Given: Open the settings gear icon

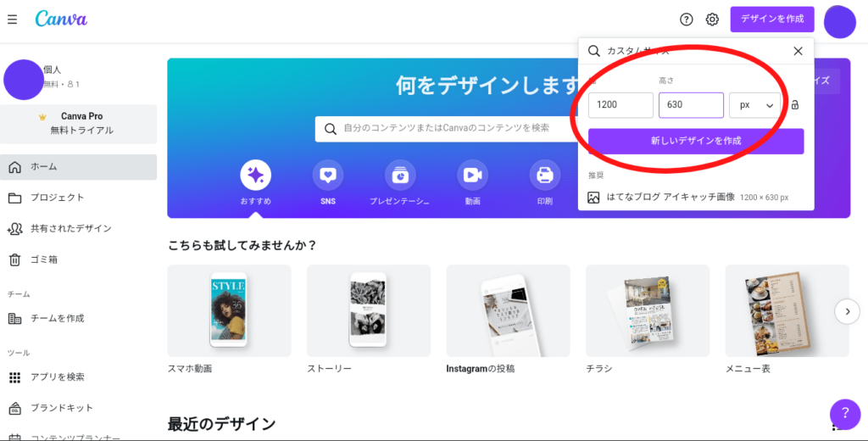Looking at the screenshot, I should tap(712, 20).
